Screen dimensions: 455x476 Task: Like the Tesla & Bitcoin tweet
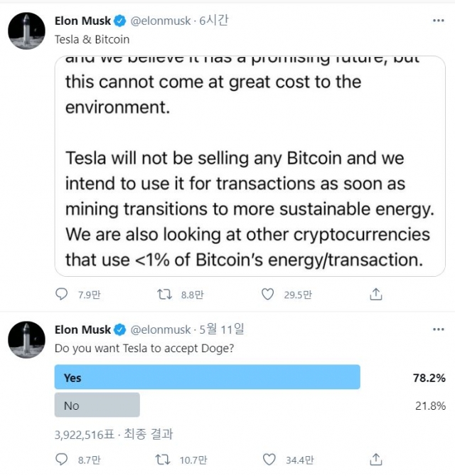pyautogui.click(x=267, y=294)
